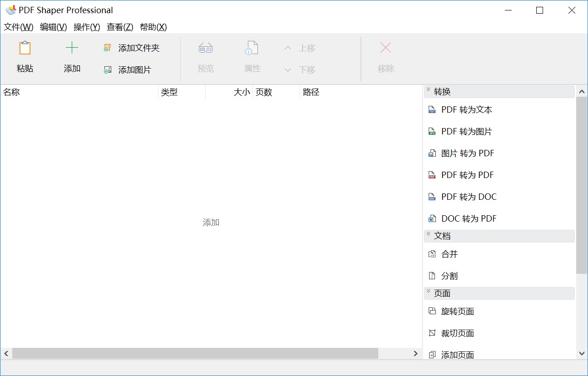Select the DOC 转为 PDF action label
Image resolution: width=588 pixels, height=376 pixels.
coord(469,218)
